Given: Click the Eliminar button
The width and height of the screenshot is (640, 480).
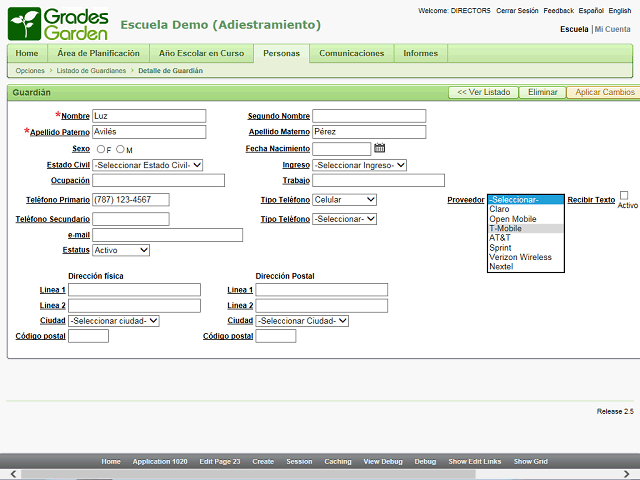Looking at the screenshot, I should 542,92.
